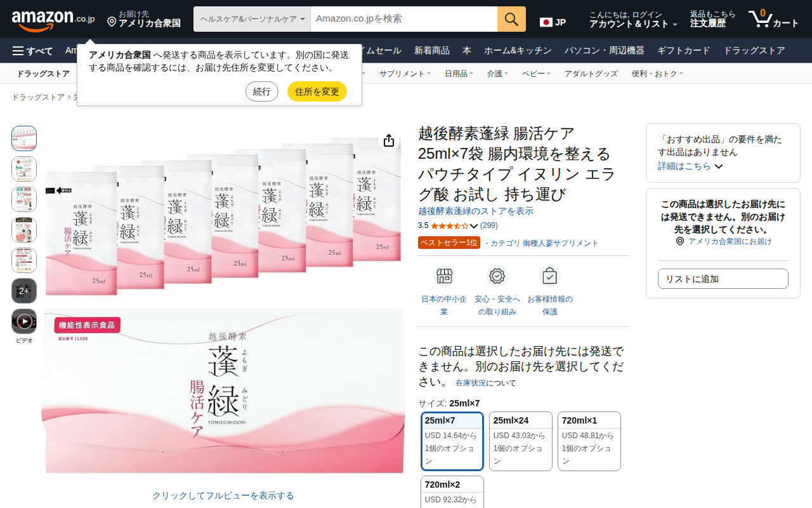Click the 日本の中小企業 store icon

coord(444,276)
